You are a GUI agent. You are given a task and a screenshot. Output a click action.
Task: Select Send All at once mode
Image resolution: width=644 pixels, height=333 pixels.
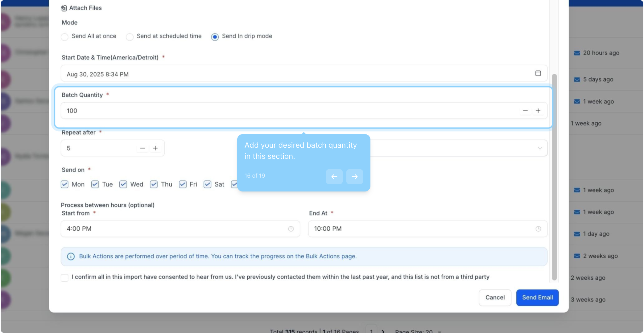coord(64,37)
